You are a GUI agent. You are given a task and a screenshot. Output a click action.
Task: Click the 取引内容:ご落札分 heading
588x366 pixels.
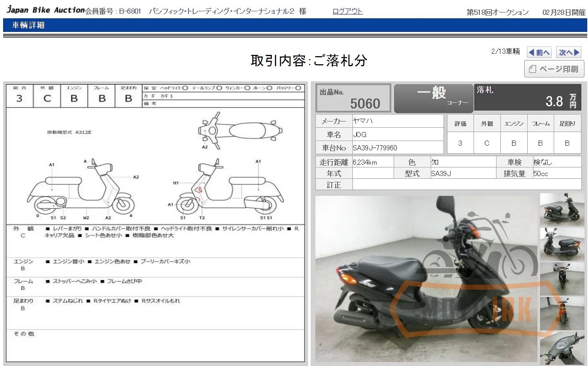[x=309, y=61]
